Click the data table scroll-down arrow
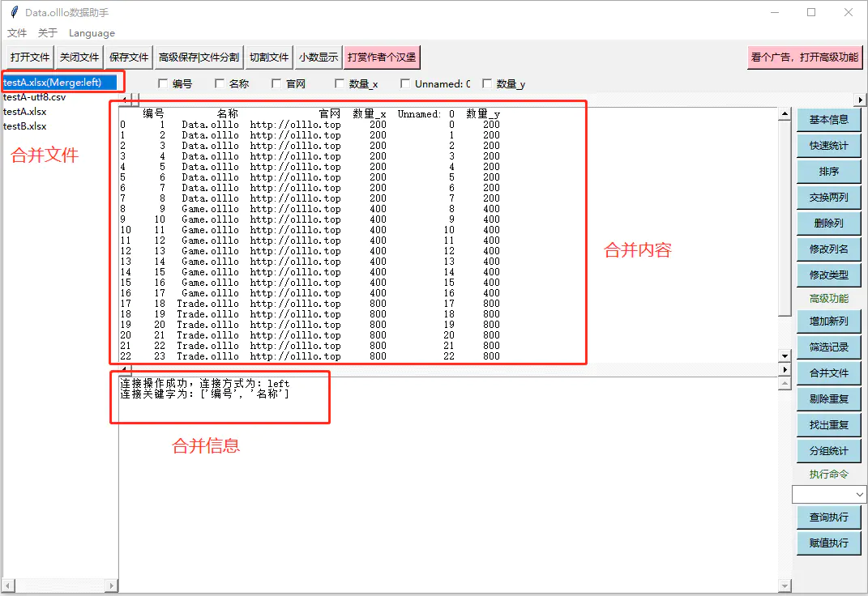868x596 pixels. coord(785,355)
